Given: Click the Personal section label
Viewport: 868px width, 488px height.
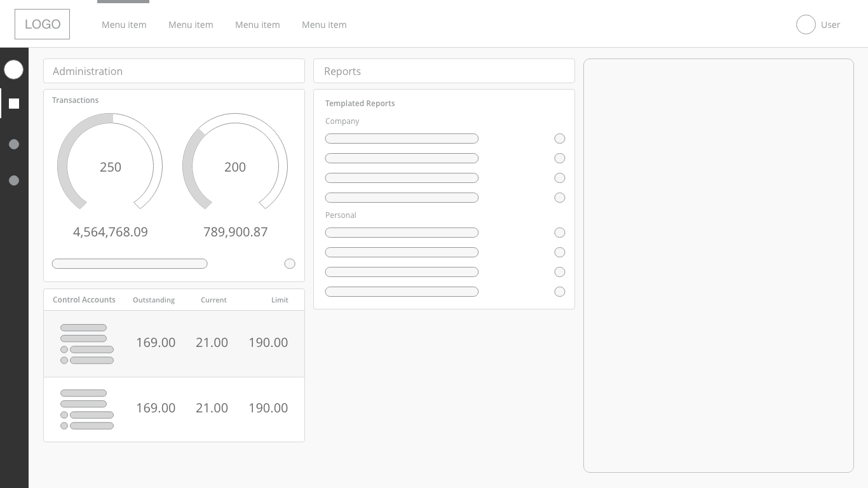Looking at the screenshot, I should (x=341, y=215).
